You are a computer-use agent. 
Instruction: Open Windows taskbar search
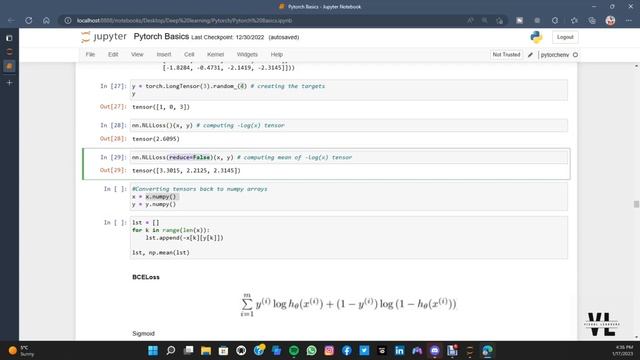(171, 351)
